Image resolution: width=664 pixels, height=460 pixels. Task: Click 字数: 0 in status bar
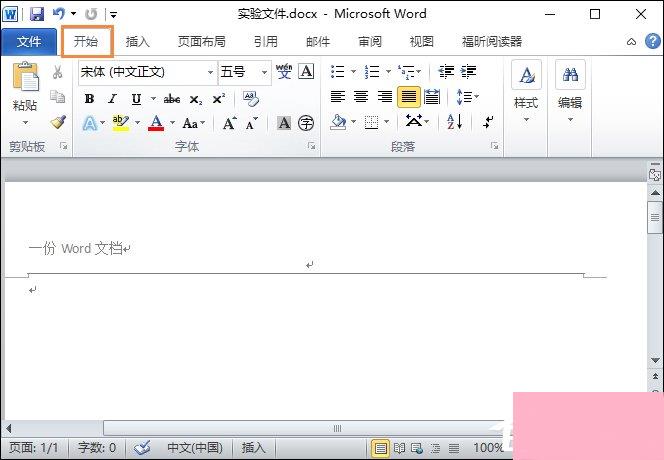point(97,448)
